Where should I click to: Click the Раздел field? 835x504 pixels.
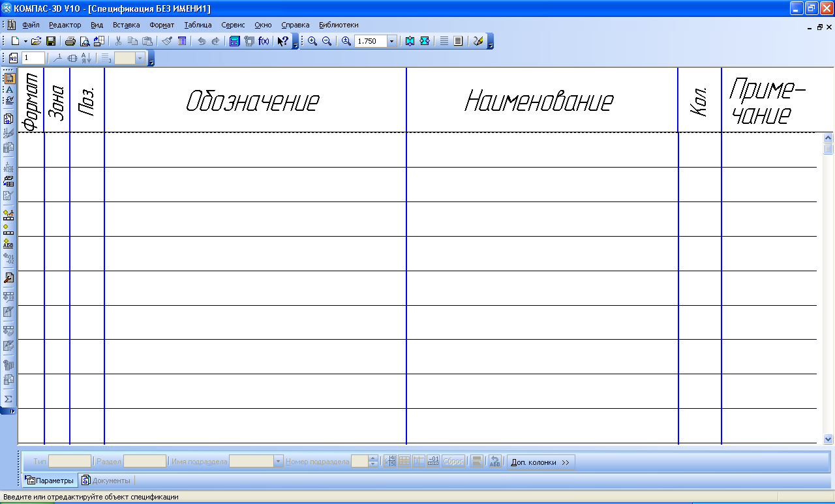pyautogui.click(x=145, y=462)
